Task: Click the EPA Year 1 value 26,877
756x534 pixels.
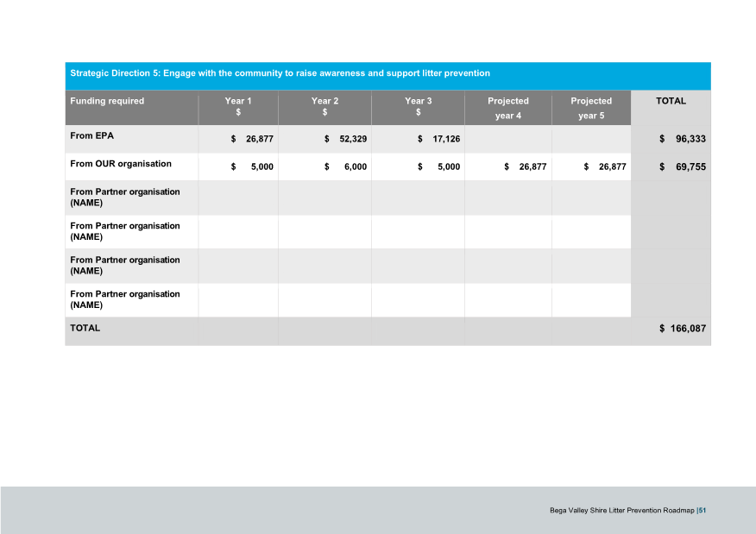Action: [x=251, y=138]
